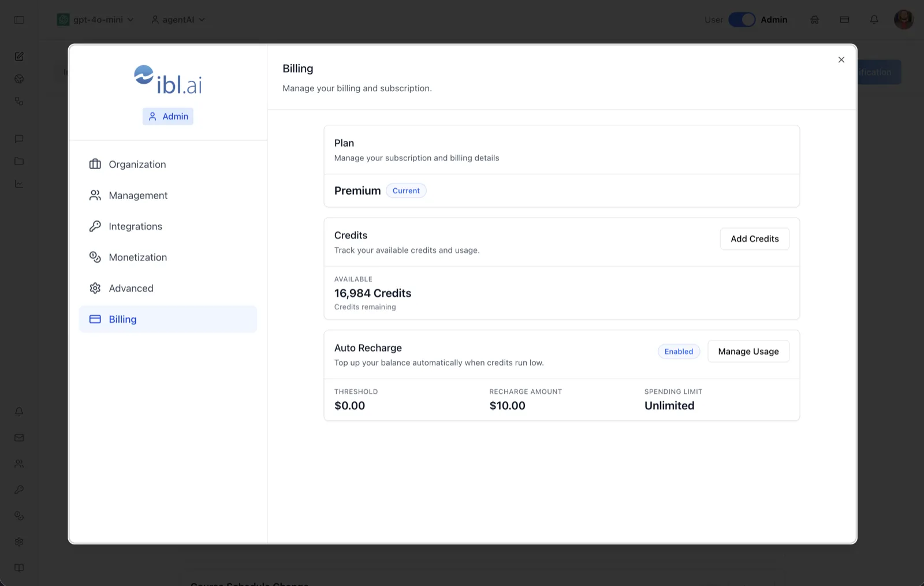Screen dimensions: 924x586
Task: Toggle the sidebar panel icon at top-left
Action: pos(19,20)
